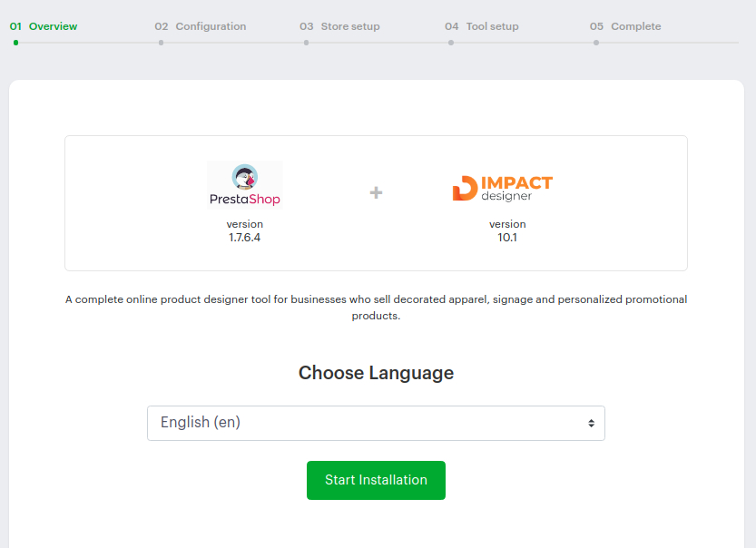This screenshot has width=756, height=548.
Task: Click the progress dot under Configuration
Action: (x=161, y=43)
